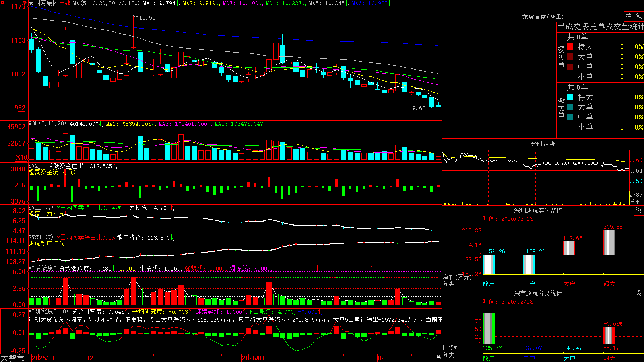Click the dark red 大单 buy-order swatch
The height and width of the screenshot is (362, 644).
570,57
